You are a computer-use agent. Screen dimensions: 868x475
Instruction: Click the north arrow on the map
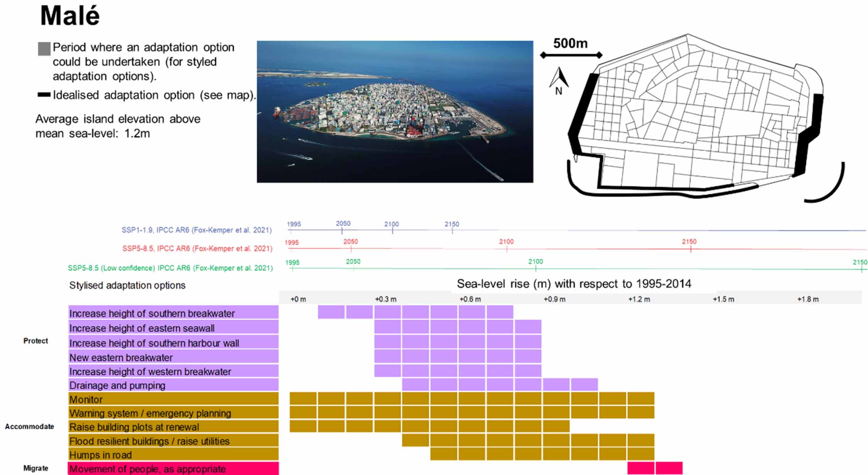point(559,81)
